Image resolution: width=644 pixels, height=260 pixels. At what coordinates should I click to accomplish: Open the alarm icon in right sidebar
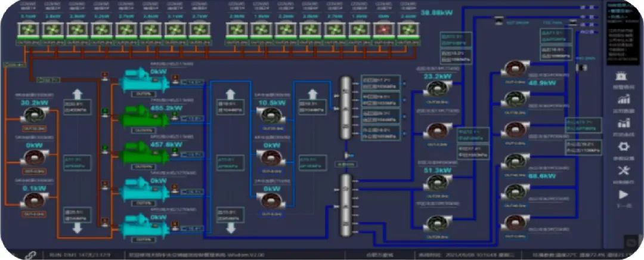coord(624,76)
